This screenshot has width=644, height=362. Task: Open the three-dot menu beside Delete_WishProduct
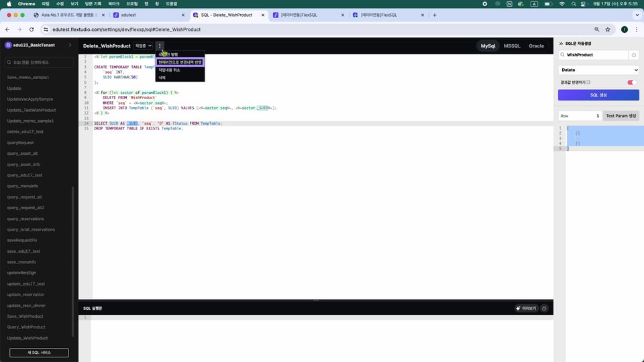coord(160,46)
